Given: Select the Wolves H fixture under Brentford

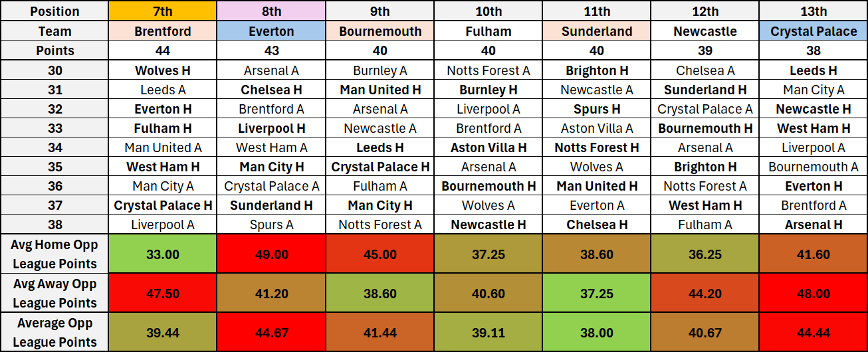Looking at the screenshot, I should (x=162, y=70).
